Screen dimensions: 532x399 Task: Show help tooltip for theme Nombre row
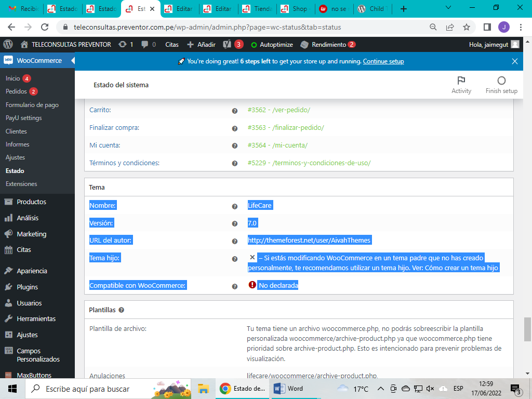234,207
